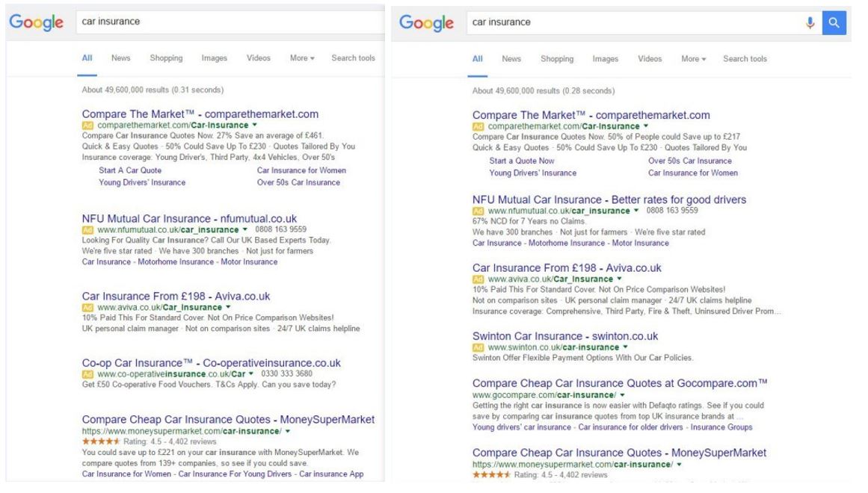The width and height of the screenshot is (868, 493).
Task: Open dropdown arrow beside right comparethemarket.com URL
Action: coord(645,126)
